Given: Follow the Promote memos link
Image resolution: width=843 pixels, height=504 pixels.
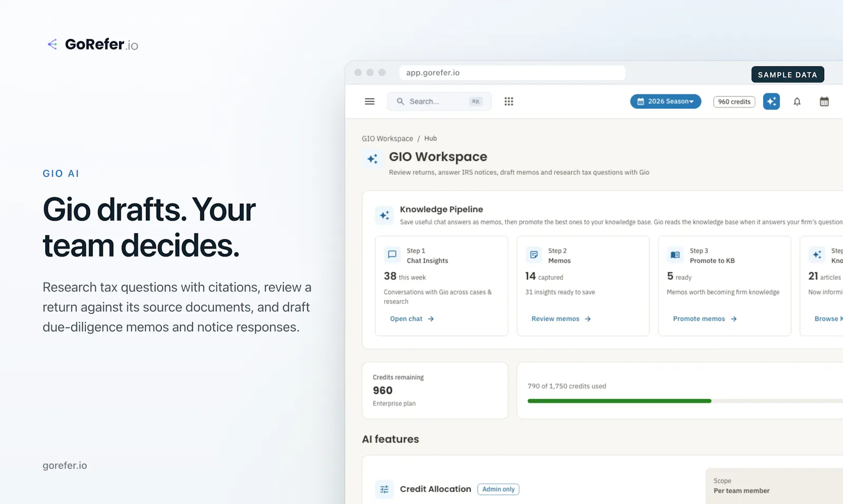Looking at the screenshot, I should [704, 319].
